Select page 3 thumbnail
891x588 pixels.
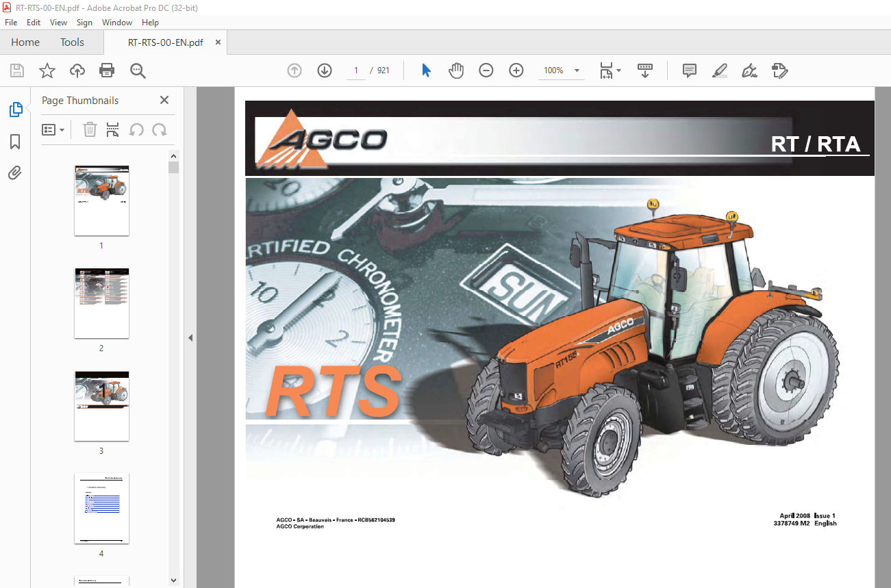click(101, 406)
